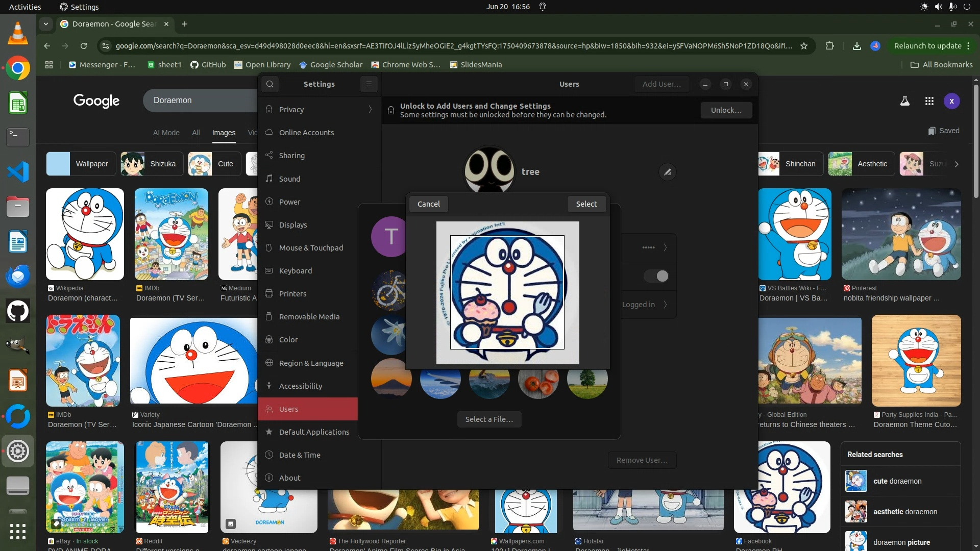Open the Chrome tab list dropdown arrow
Screen dimensions: 980x551
click(x=46, y=24)
